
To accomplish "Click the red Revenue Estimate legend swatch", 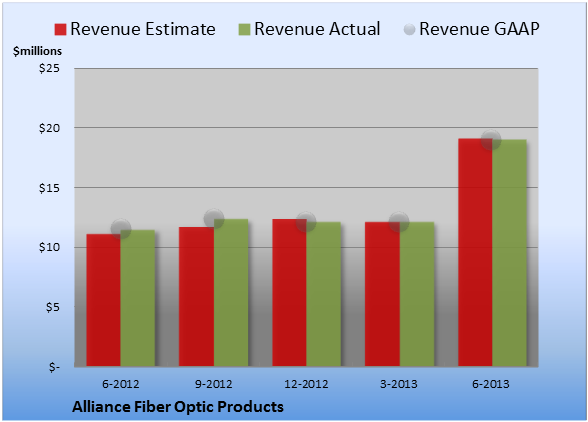I will click(x=60, y=30).
